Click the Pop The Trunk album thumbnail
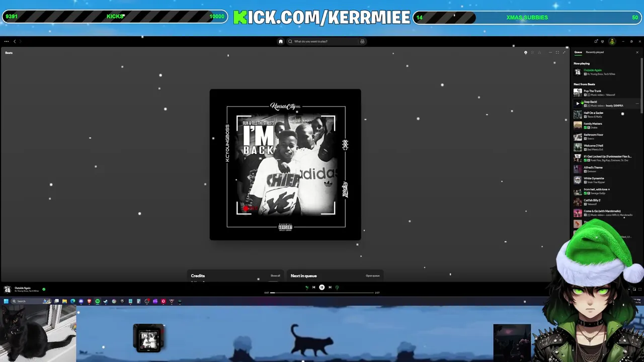This screenshot has height=362, width=644. tap(578, 93)
